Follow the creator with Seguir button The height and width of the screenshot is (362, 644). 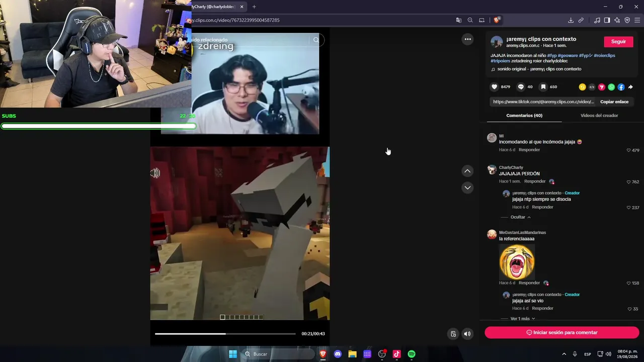click(x=618, y=42)
